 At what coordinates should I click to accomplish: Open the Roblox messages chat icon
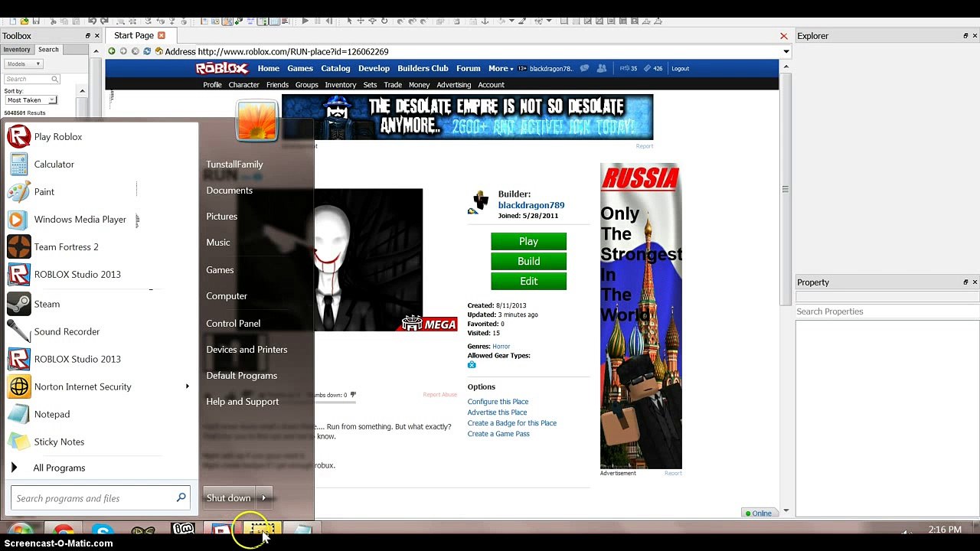(585, 68)
